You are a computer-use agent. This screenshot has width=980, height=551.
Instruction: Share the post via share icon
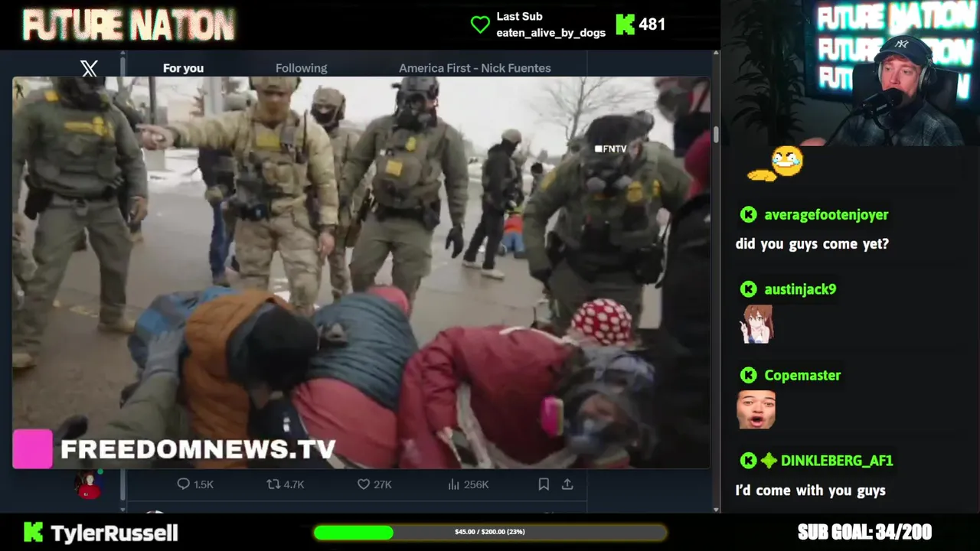(567, 484)
